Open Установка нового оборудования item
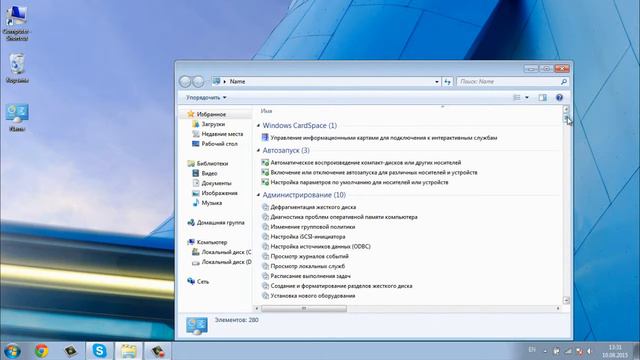640x360 pixels. click(x=308, y=296)
